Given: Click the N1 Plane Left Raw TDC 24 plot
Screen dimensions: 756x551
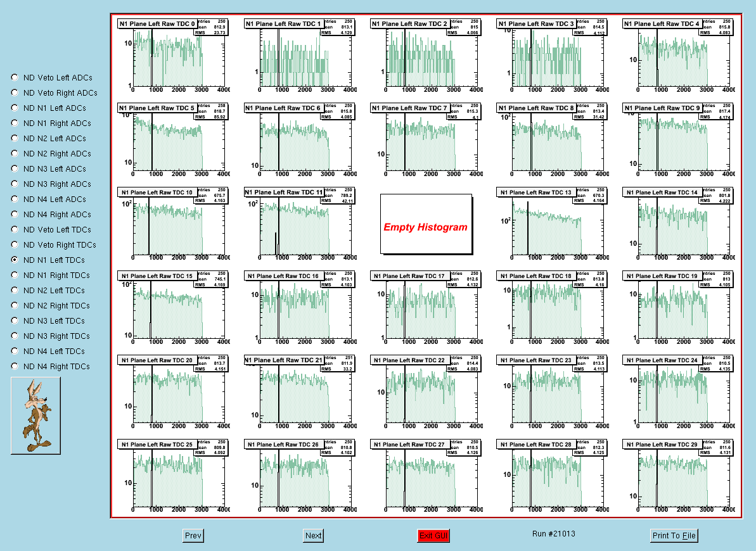Looking at the screenshot, I should [679, 393].
